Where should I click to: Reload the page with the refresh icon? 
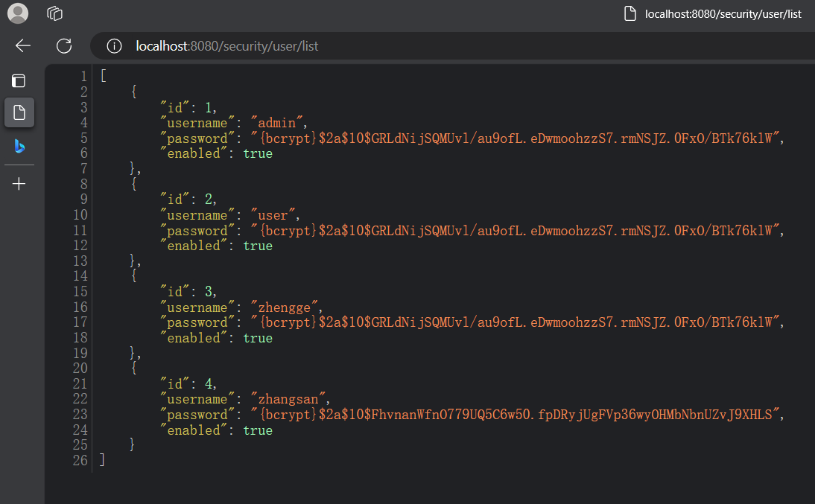64,46
